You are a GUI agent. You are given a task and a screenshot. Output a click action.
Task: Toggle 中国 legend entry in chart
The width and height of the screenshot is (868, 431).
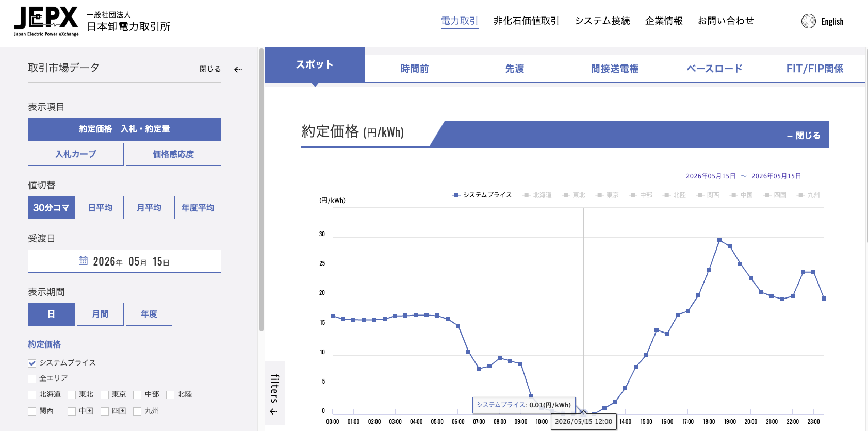(741, 195)
